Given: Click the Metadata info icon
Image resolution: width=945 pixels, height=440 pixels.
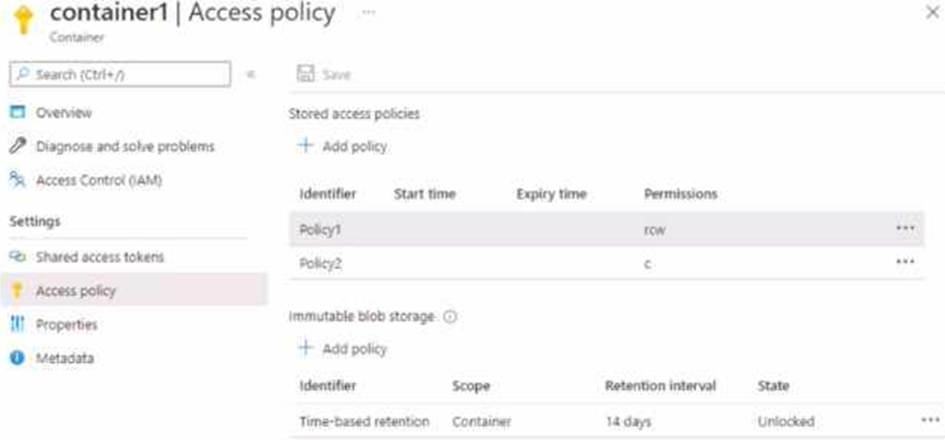Looking at the screenshot, I should tap(17, 358).
